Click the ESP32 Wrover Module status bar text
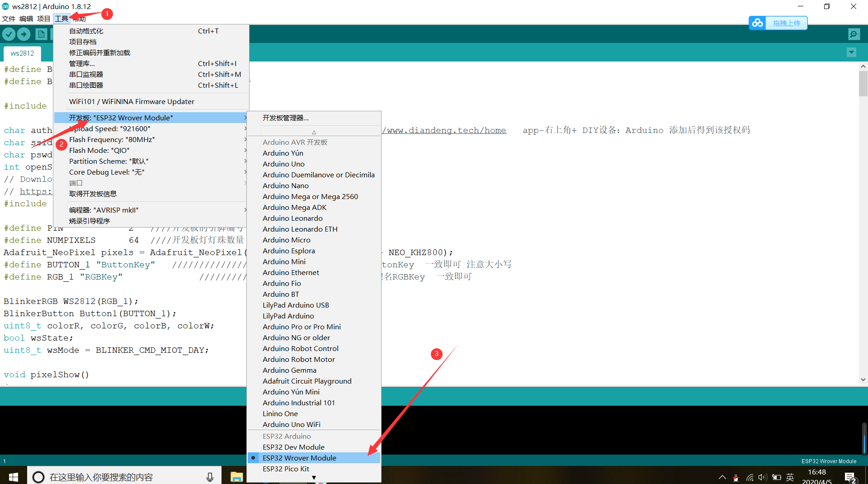Image resolution: width=868 pixels, height=484 pixels. (829, 461)
